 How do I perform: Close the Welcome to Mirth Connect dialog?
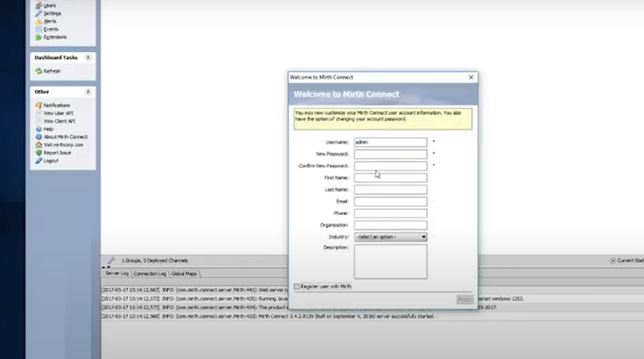coord(471,77)
